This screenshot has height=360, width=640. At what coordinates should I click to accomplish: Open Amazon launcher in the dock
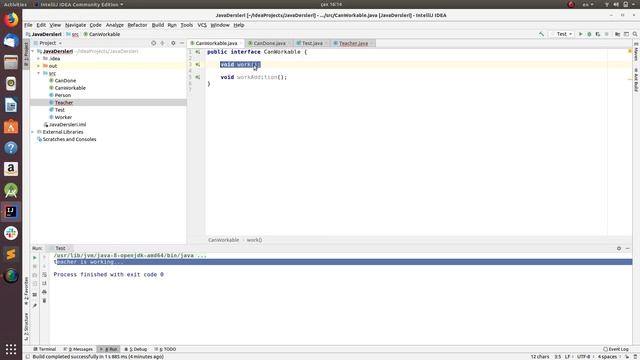(11, 169)
